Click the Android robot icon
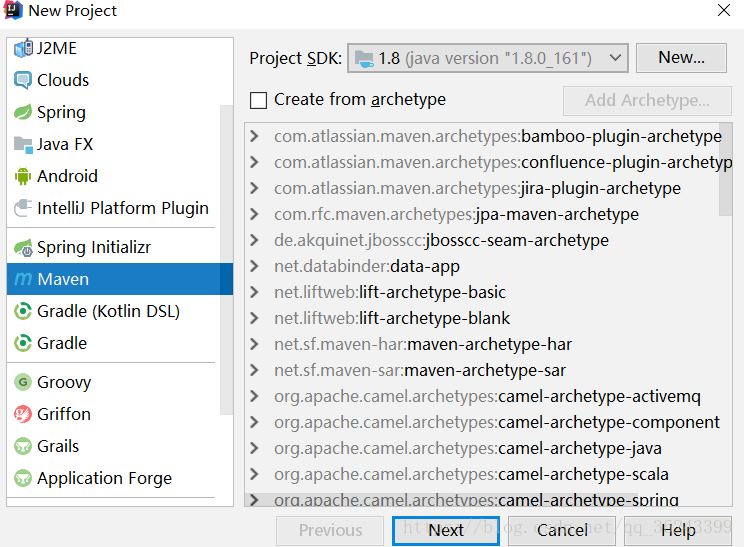The image size is (744, 547). [x=23, y=176]
